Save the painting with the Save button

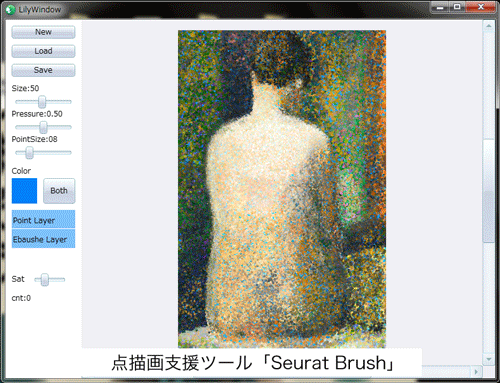[43, 70]
